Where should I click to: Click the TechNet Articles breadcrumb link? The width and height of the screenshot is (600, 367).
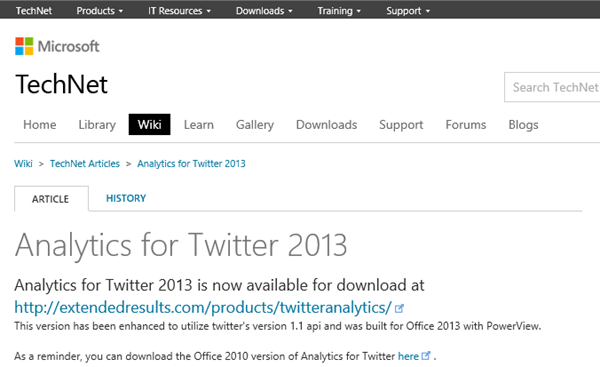85,164
